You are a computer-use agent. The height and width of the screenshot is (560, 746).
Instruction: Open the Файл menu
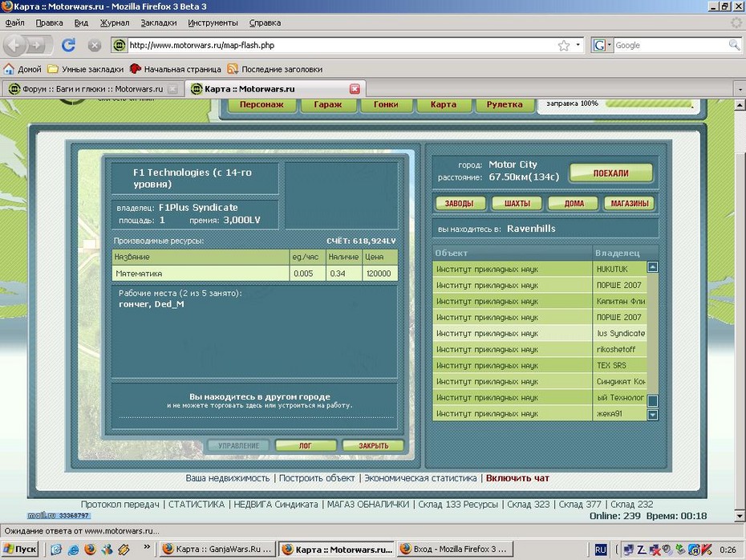14,22
